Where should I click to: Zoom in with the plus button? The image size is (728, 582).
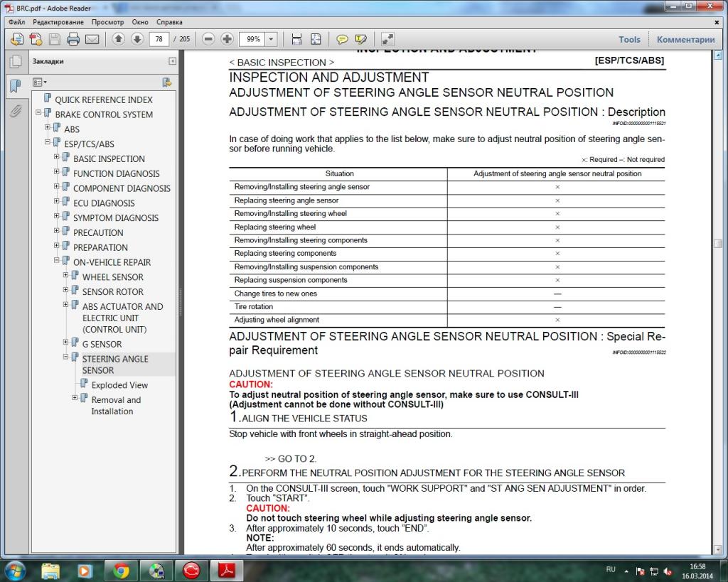pos(227,39)
